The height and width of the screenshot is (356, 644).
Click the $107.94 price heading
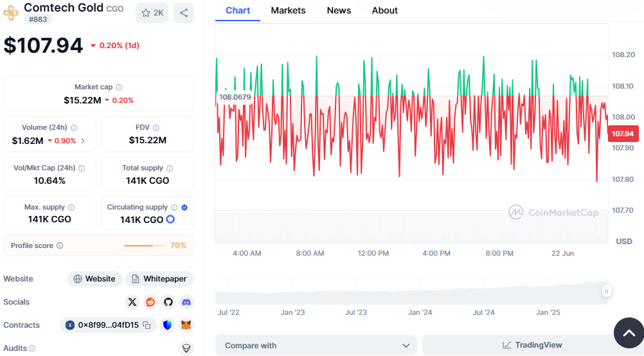pos(43,46)
